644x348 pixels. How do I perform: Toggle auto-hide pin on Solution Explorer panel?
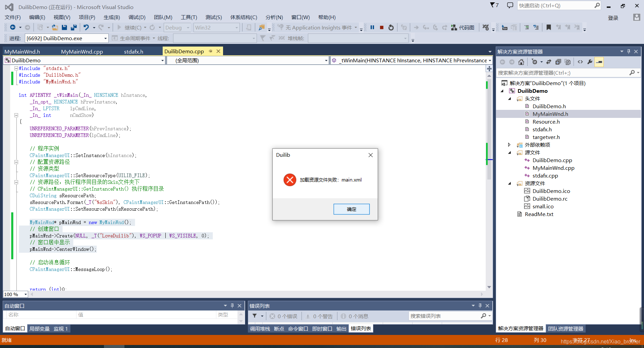[629, 52]
